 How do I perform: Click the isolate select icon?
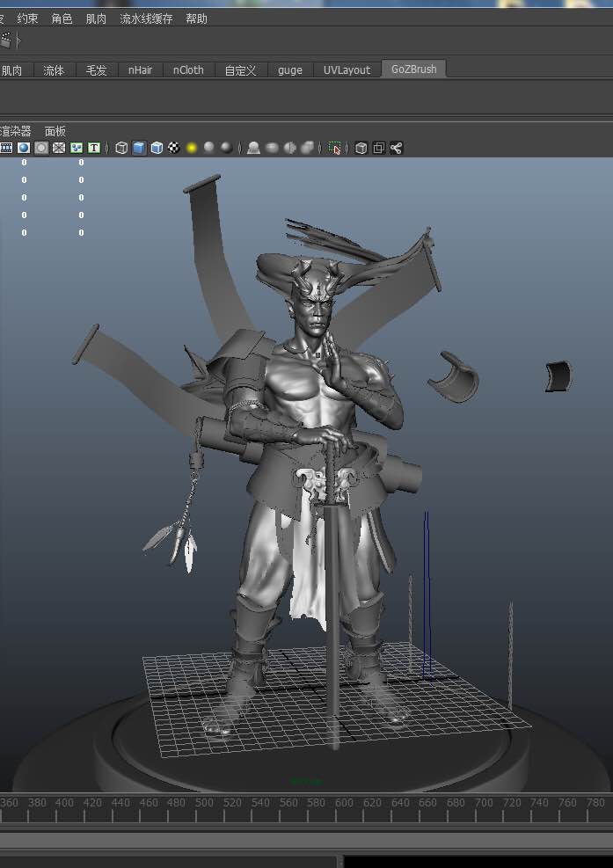[x=334, y=148]
